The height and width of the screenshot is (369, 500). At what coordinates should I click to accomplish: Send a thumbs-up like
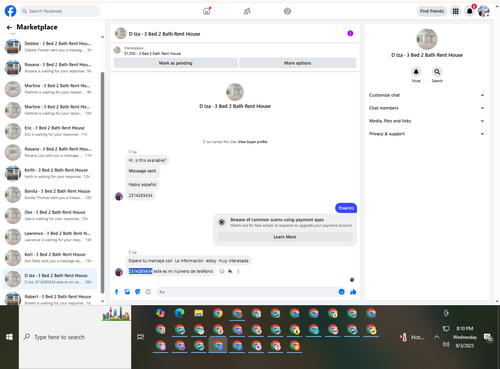[353, 292]
